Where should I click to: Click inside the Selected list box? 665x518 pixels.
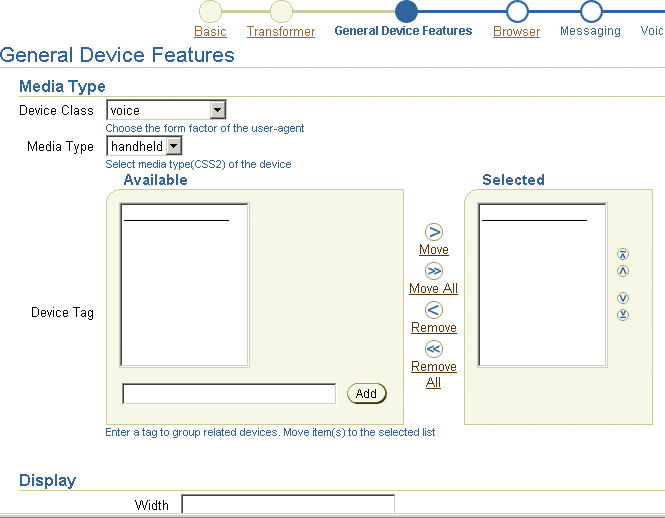pyautogui.click(x=542, y=285)
